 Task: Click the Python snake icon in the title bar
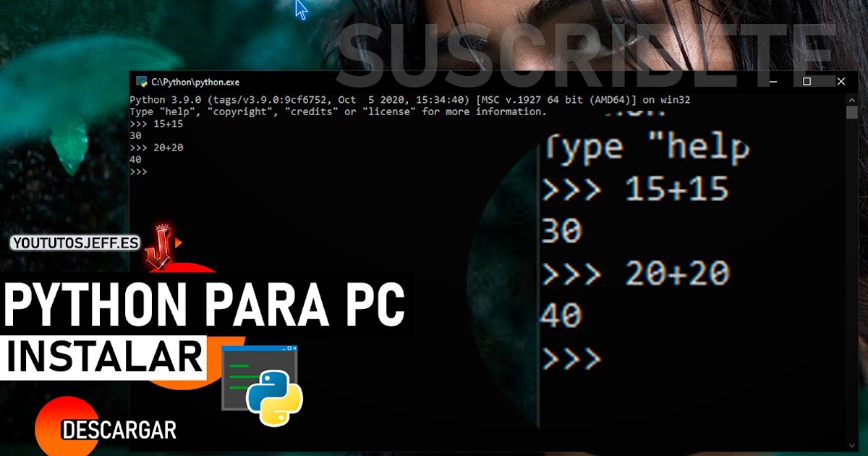coord(141,82)
